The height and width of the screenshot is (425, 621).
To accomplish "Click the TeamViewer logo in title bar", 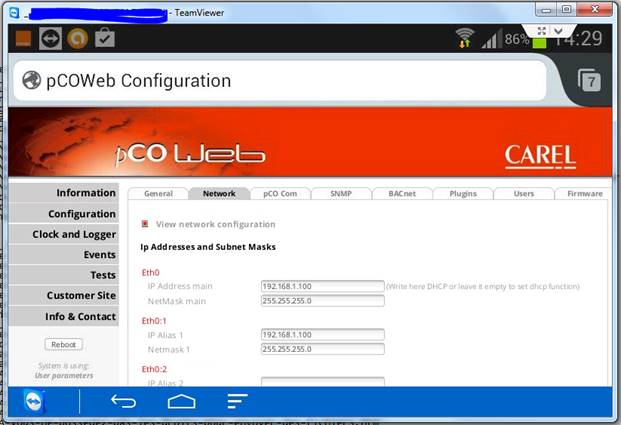I will coord(14,13).
